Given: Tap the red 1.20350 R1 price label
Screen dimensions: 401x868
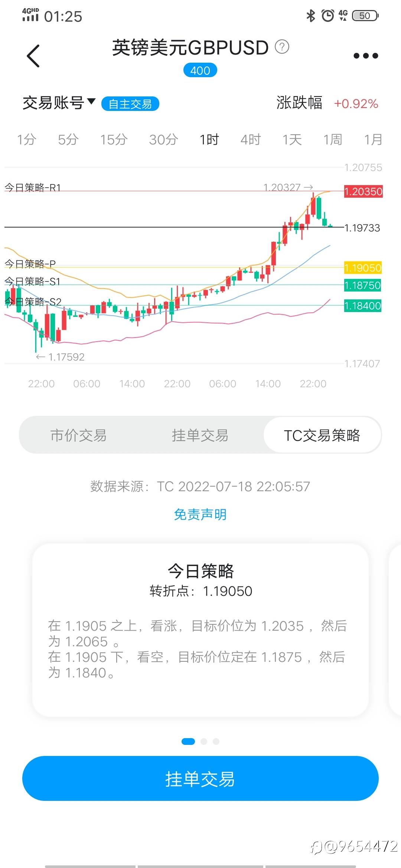Looking at the screenshot, I should point(363,191).
